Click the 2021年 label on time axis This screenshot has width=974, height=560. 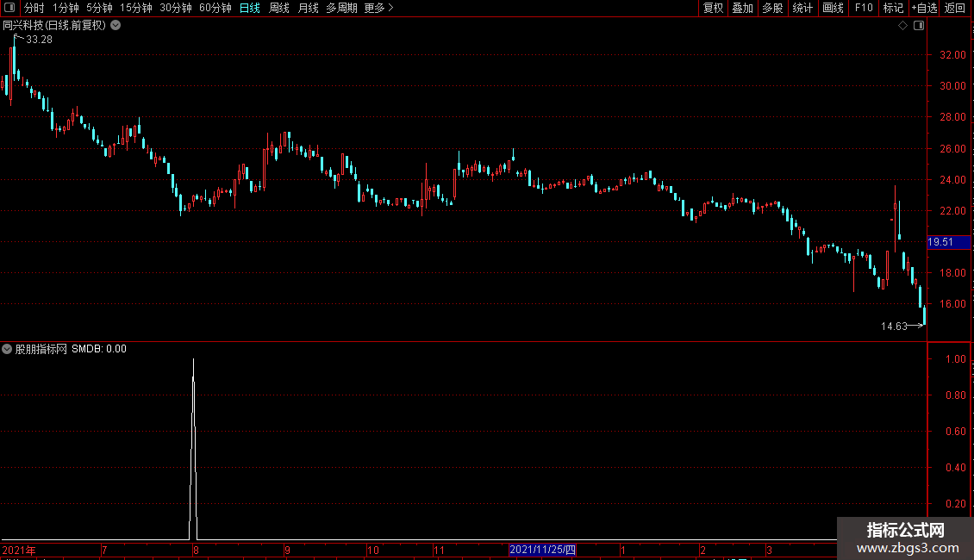click(x=19, y=550)
